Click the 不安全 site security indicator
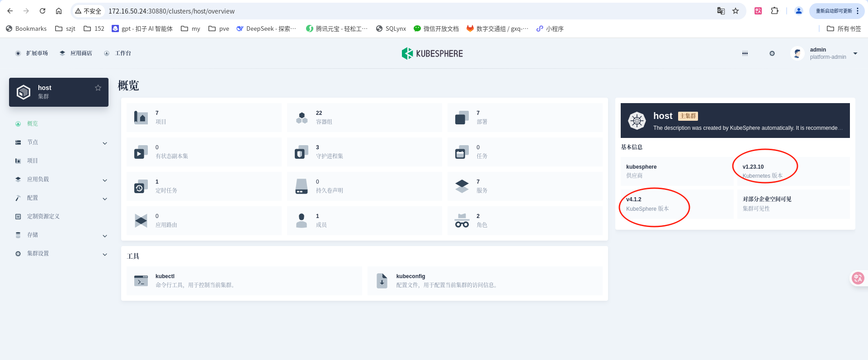The image size is (868, 360). [88, 11]
